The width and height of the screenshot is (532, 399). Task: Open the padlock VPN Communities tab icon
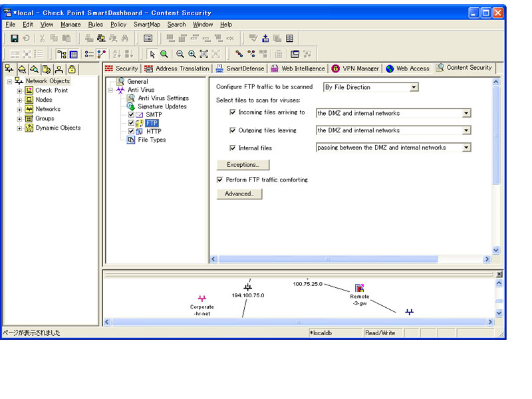pyautogui.click(x=72, y=69)
